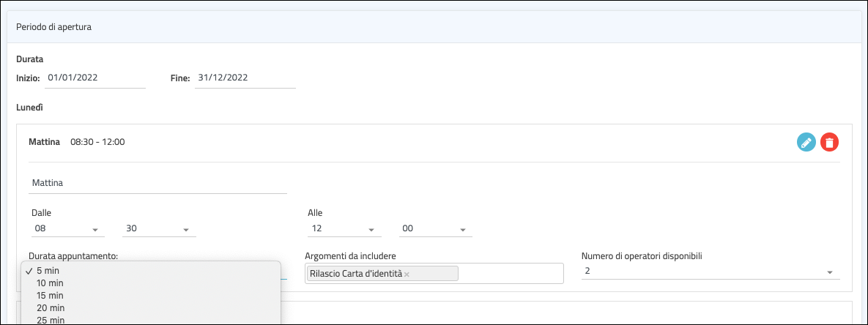Image resolution: width=868 pixels, height=325 pixels.
Task: Open the Dalle minutes dropdown showing 30
Action: (159, 229)
